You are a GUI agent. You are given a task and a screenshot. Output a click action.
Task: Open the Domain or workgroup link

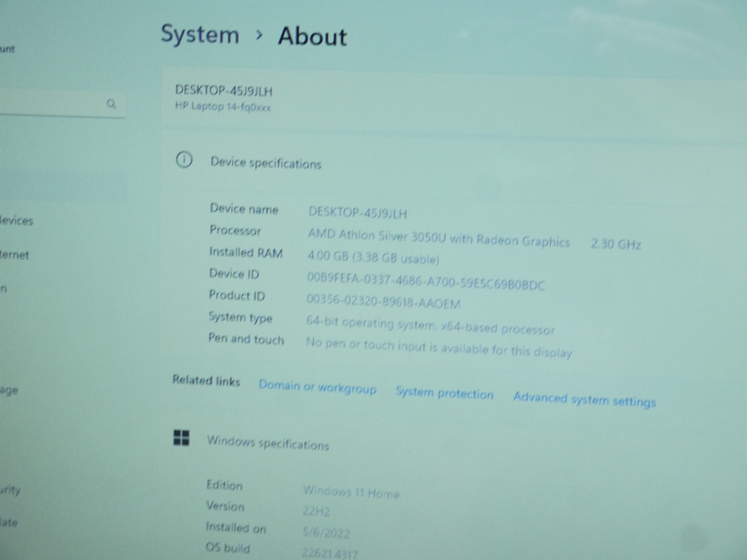[x=317, y=387]
